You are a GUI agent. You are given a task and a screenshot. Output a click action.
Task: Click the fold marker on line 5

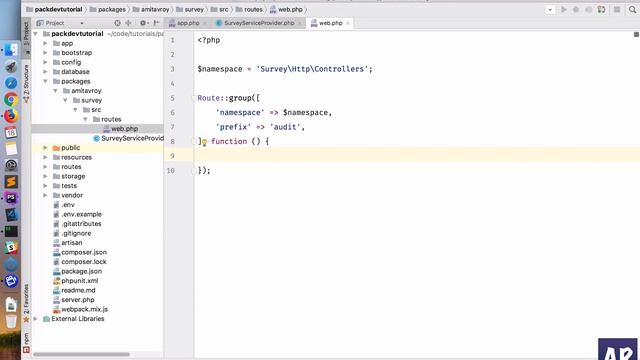pos(194,98)
